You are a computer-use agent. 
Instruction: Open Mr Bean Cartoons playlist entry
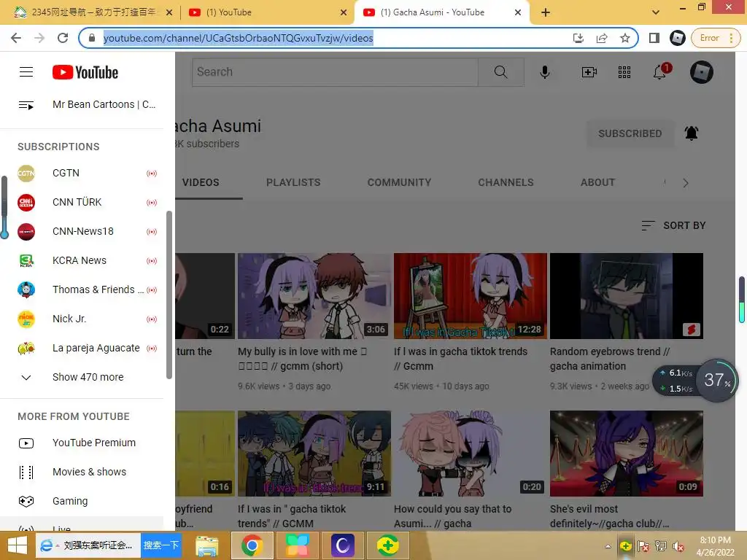pyautogui.click(x=82, y=105)
